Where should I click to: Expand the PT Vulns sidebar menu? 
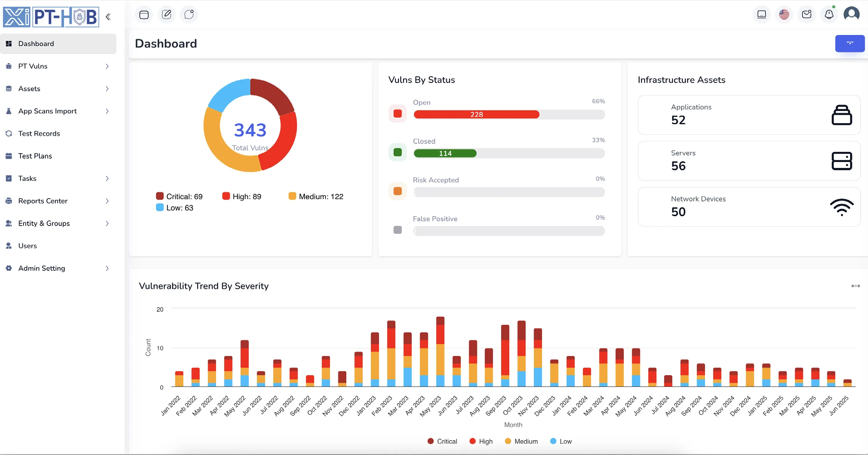tap(58, 66)
